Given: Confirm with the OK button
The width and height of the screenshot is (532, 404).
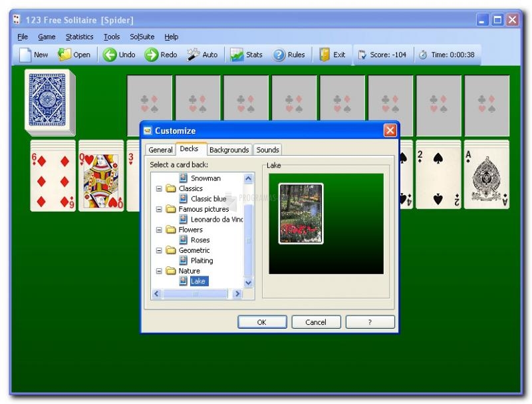Looking at the screenshot, I should pyautogui.click(x=262, y=322).
